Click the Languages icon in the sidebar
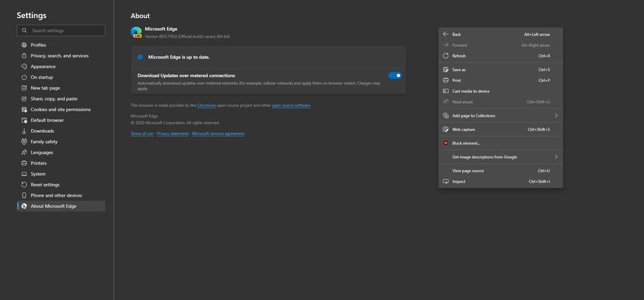This screenshot has height=300, width=644. pos(24,152)
